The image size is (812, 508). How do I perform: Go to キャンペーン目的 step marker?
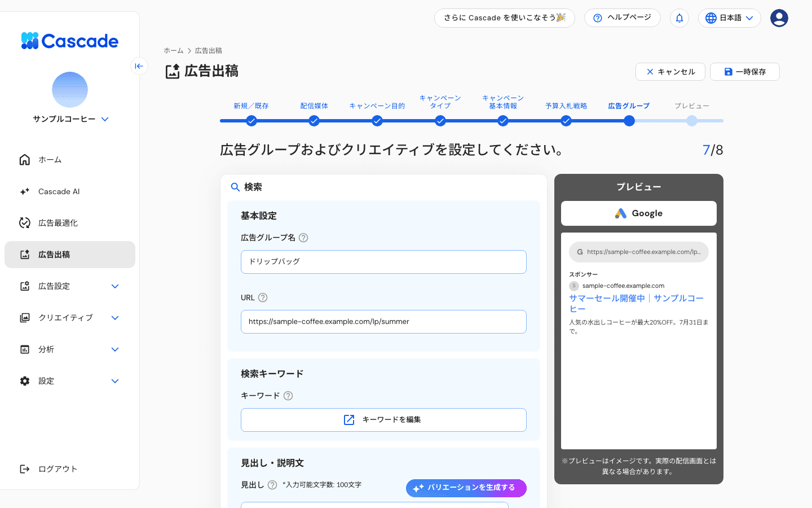[x=377, y=121]
